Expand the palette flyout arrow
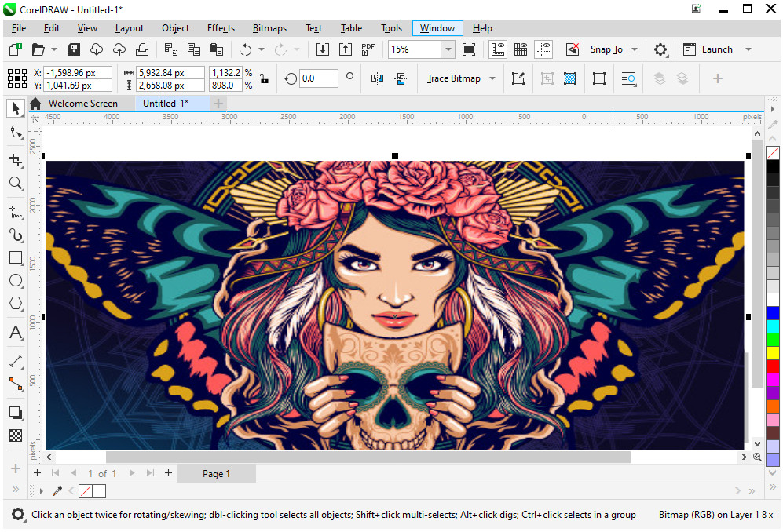Viewport: 783px width, 532px height. pyautogui.click(x=773, y=109)
